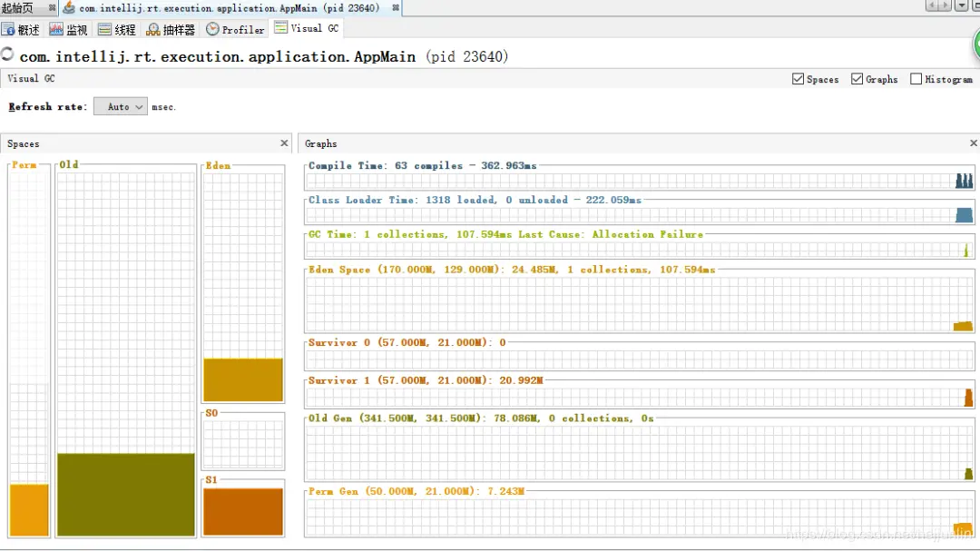
Task: Switch to the 监视 monitor tab
Action: pos(68,29)
